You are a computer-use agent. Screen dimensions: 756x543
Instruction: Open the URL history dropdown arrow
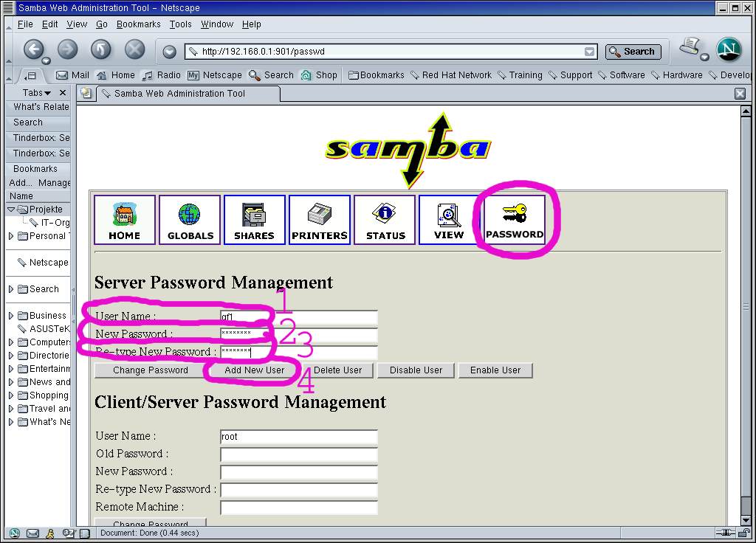click(589, 52)
